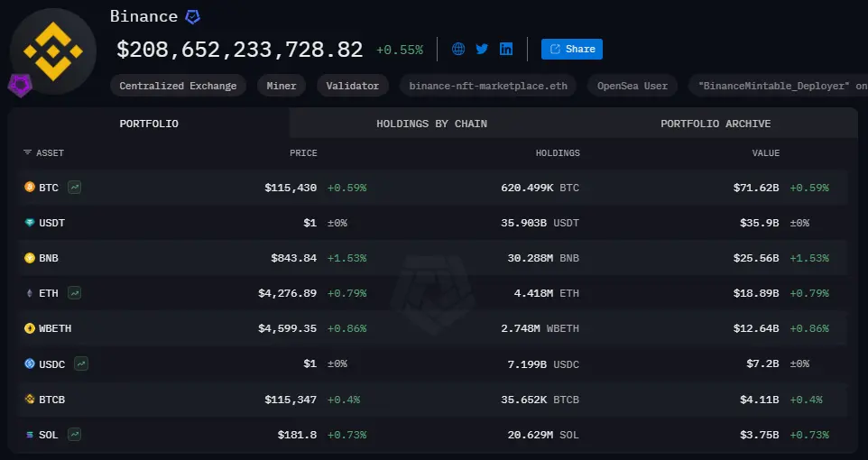Sort by the ASSET column filter icon
Viewport: 868px width, 460px height.
[x=28, y=153]
